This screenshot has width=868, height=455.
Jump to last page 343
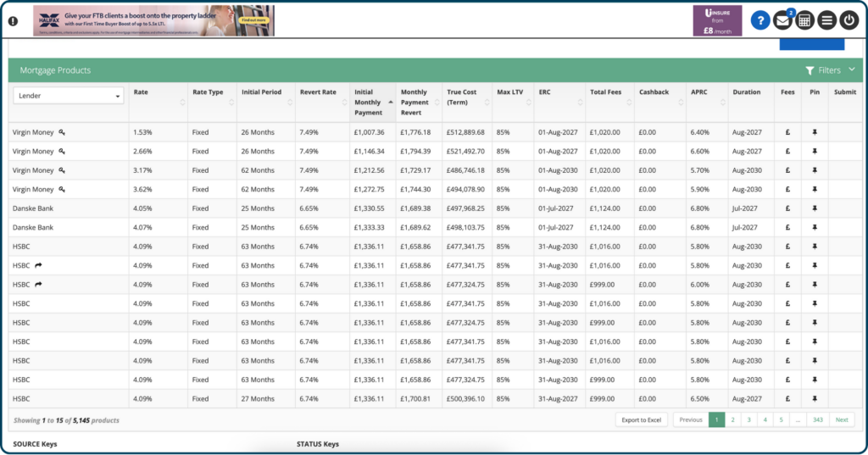coord(818,419)
